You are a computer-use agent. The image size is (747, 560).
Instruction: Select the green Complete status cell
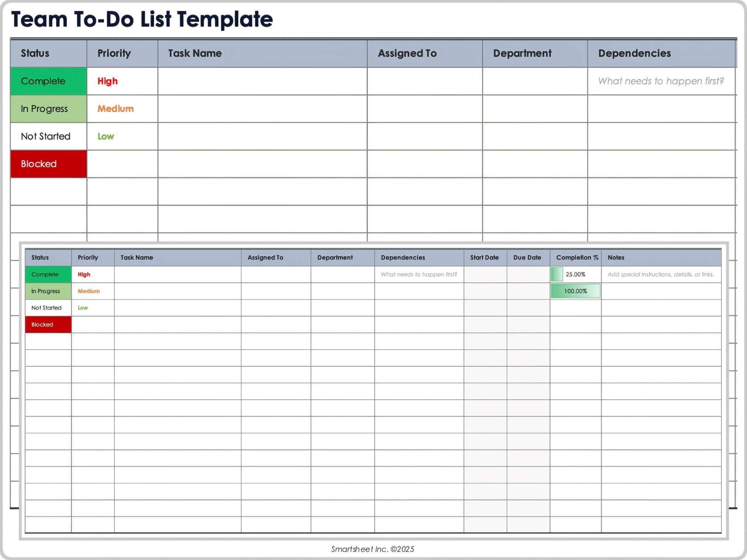coord(48,81)
